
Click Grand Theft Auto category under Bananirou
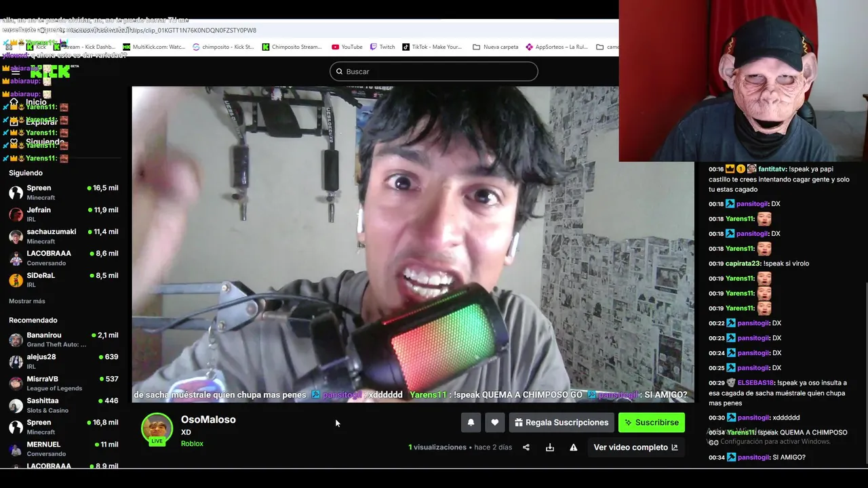point(57,345)
